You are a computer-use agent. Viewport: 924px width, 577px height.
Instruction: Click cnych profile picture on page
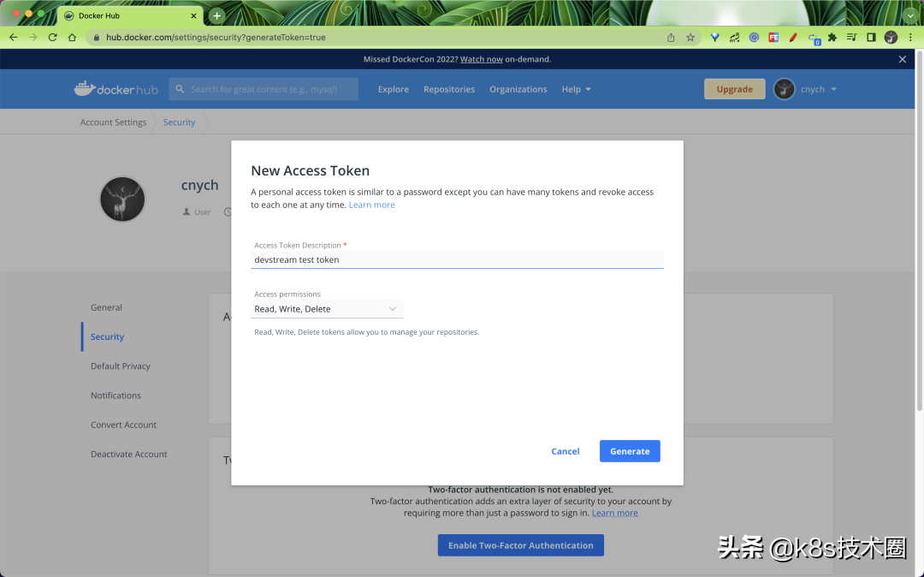(x=122, y=199)
